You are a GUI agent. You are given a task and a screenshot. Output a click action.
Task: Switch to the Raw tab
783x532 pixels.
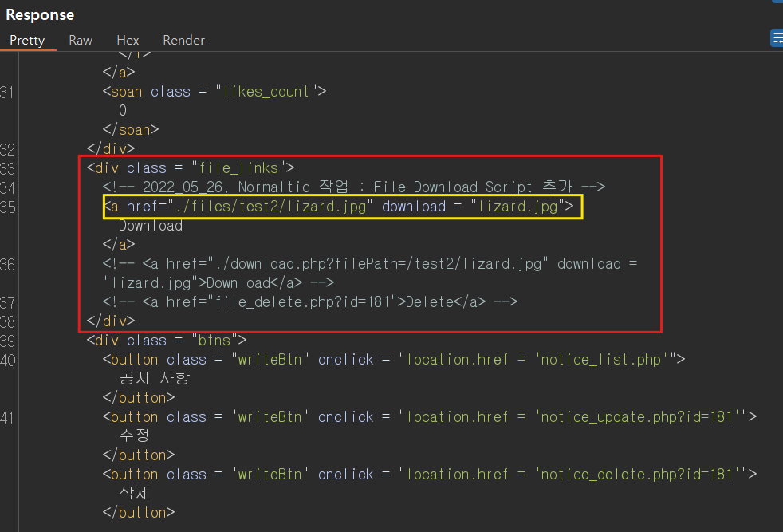coord(81,40)
